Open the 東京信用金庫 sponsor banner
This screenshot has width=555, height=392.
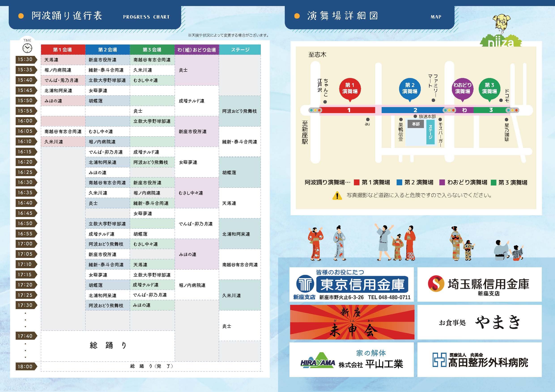tap(352, 285)
